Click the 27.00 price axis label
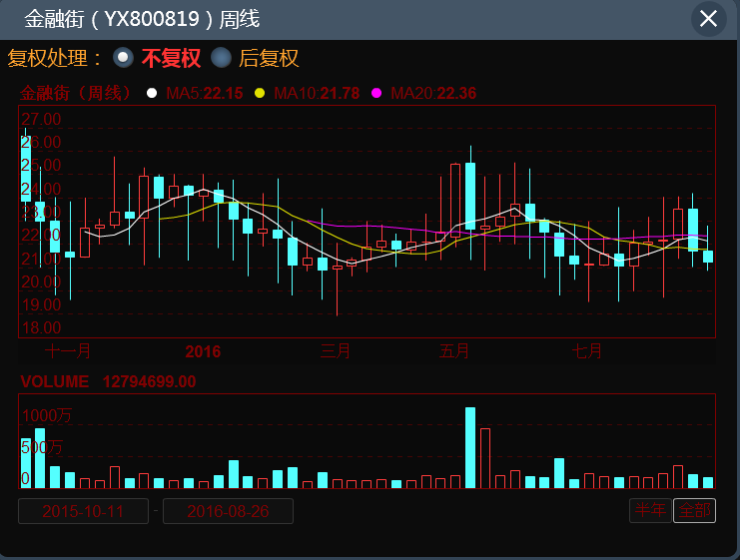This screenshot has height=560, width=740. (x=41, y=119)
